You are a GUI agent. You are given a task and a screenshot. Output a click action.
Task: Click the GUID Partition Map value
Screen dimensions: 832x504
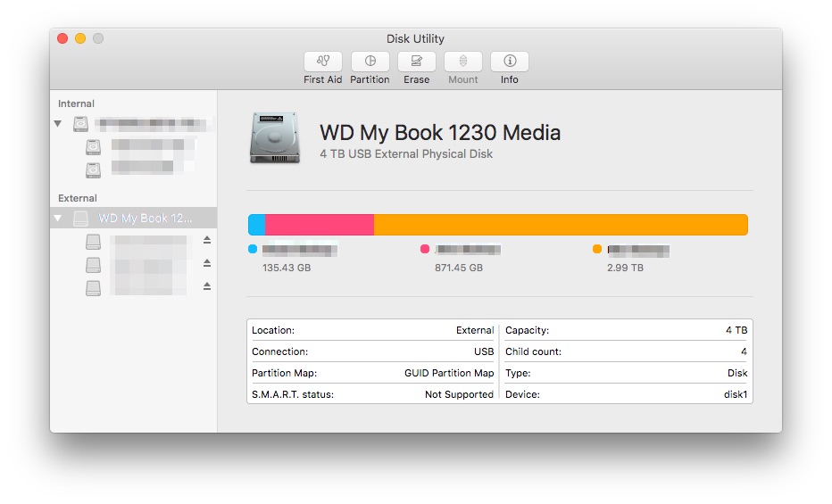[449, 373]
